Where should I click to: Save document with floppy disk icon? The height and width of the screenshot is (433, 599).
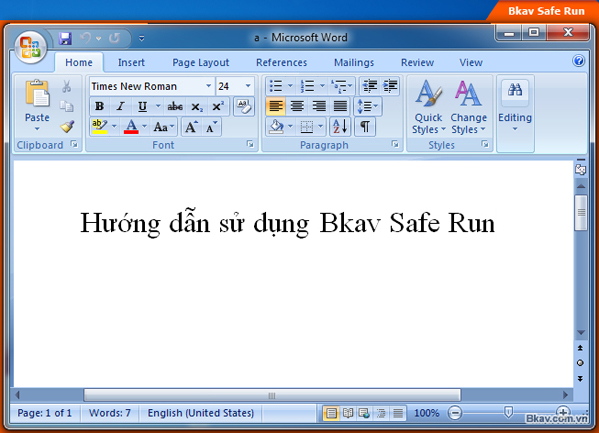[65, 39]
